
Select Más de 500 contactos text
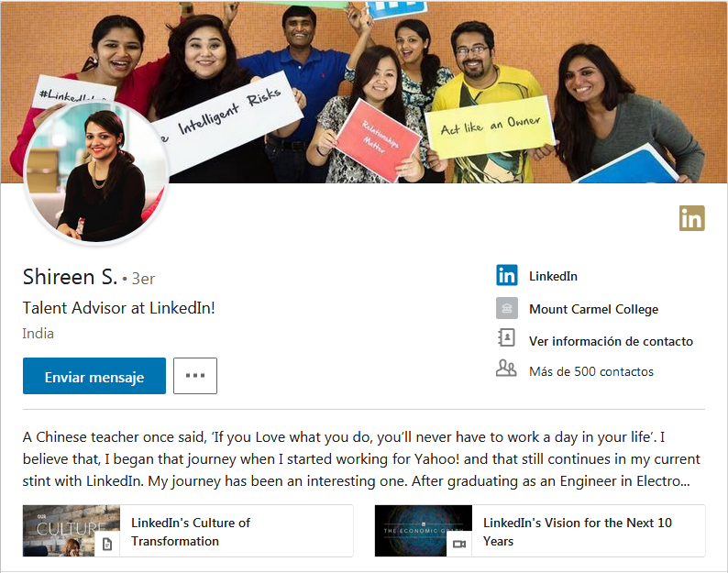point(591,371)
